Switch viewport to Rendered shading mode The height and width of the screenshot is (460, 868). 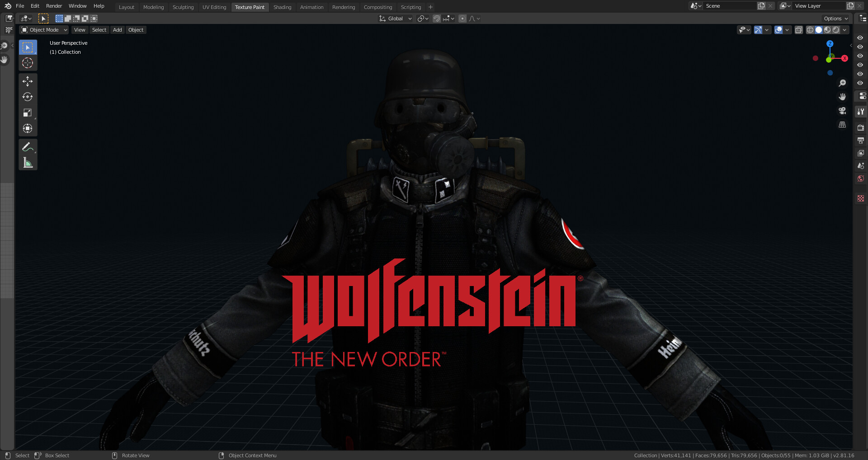point(836,30)
